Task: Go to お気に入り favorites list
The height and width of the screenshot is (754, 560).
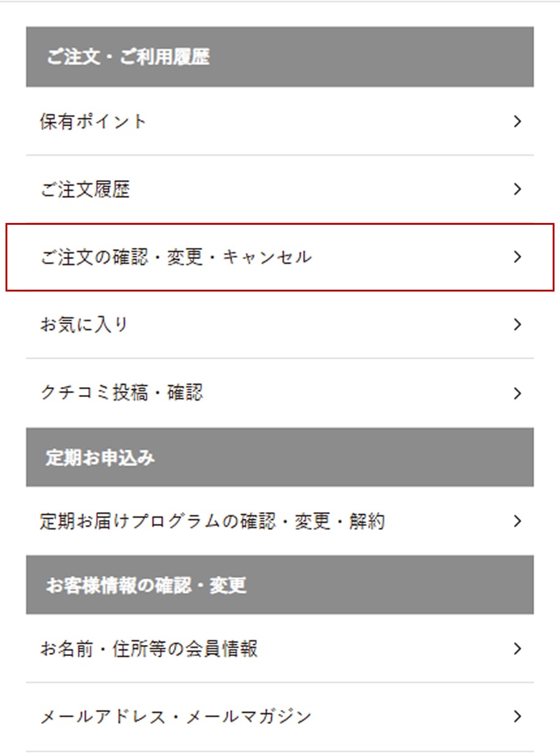Action: tap(84, 325)
